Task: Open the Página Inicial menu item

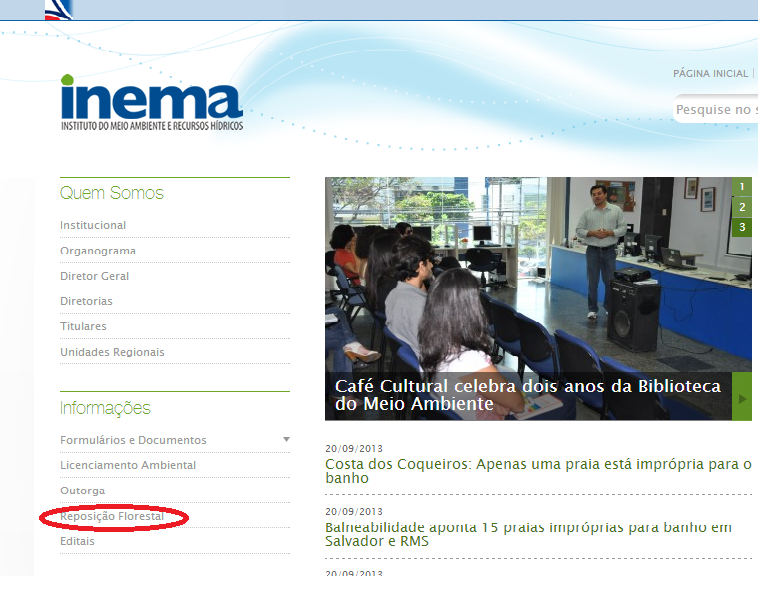Action: [x=710, y=74]
